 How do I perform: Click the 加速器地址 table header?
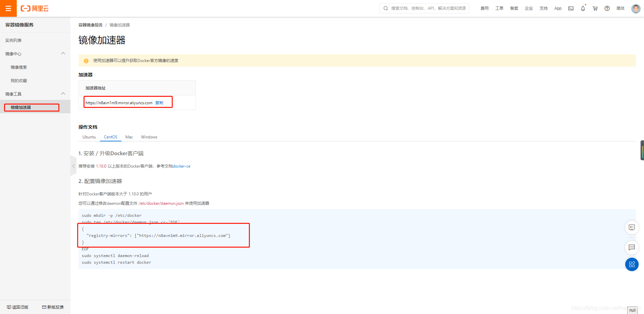point(96,88)
